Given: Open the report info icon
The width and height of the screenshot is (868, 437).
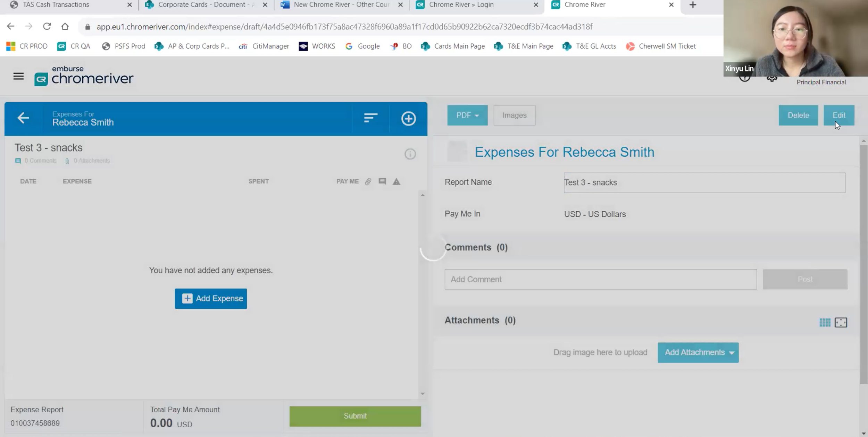Looking at the screenshot, I should pos(410,154).
